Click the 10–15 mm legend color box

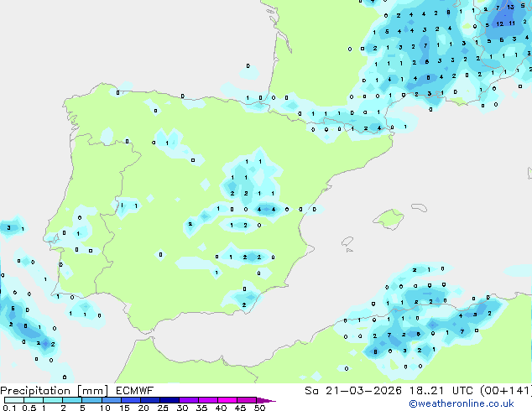[x=112, y=400]
